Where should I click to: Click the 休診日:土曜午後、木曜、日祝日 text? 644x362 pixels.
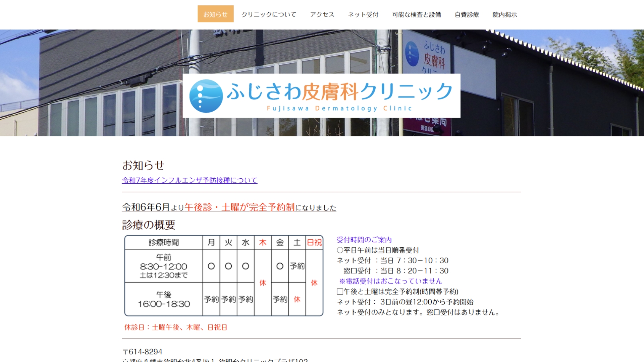pos(176,327)
